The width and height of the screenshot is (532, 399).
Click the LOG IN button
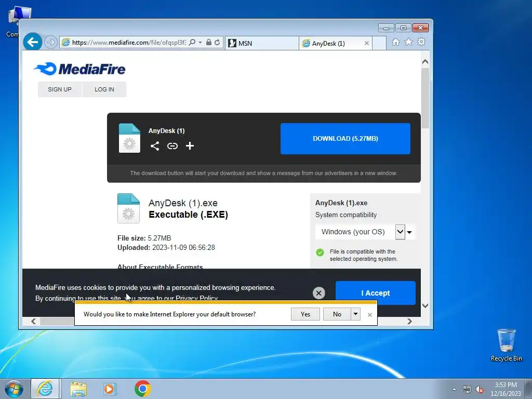[x=104, y=89]
